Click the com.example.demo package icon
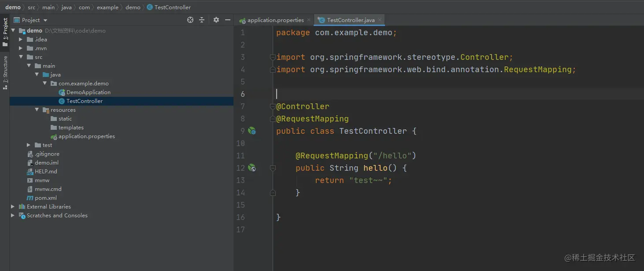This screenshot has height=271, width=644. [x=54, y=84]
